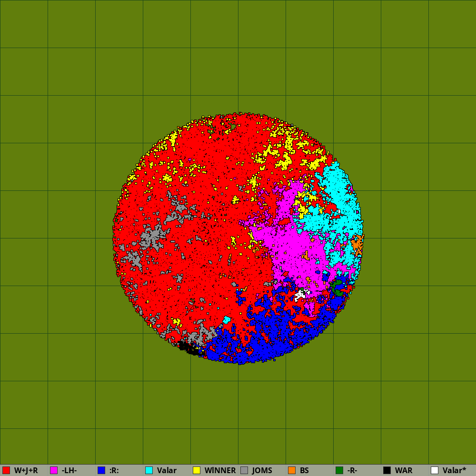Click the black WAR legend swatch
The image size is (476, 476).
(x=387, y=470)
